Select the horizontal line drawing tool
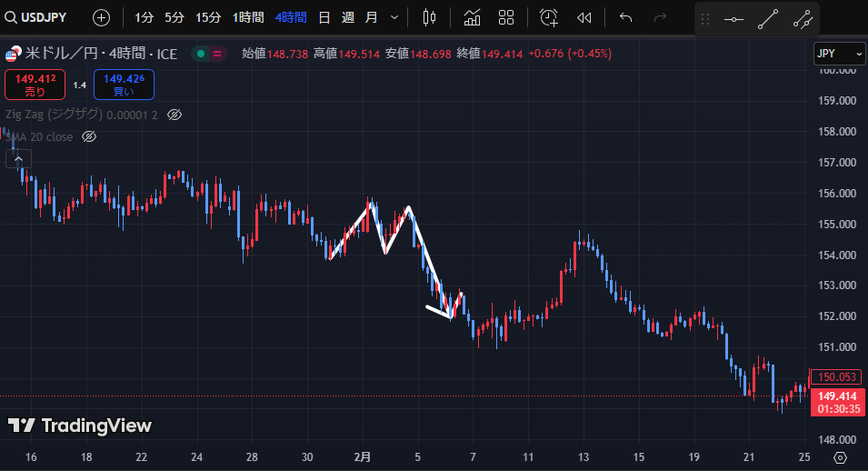Screen dimensions: 868x471 point(733,19)
